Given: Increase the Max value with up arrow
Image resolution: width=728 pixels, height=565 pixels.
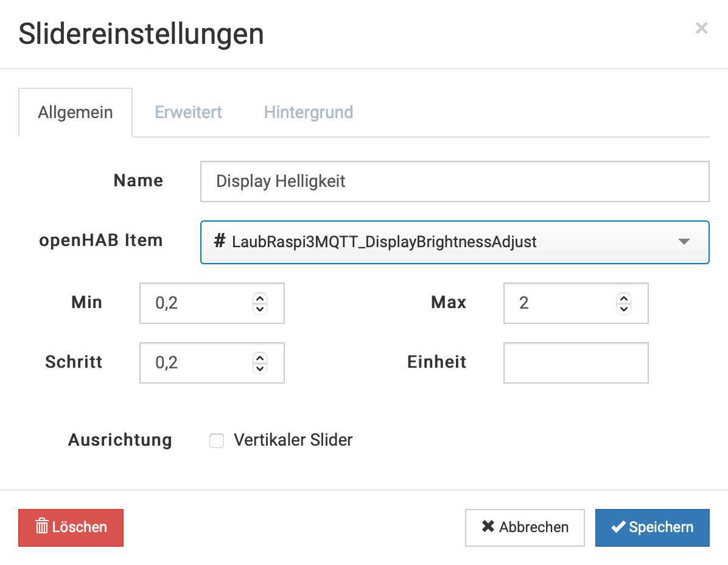Looking at the screenshot, I should (623, 298).
